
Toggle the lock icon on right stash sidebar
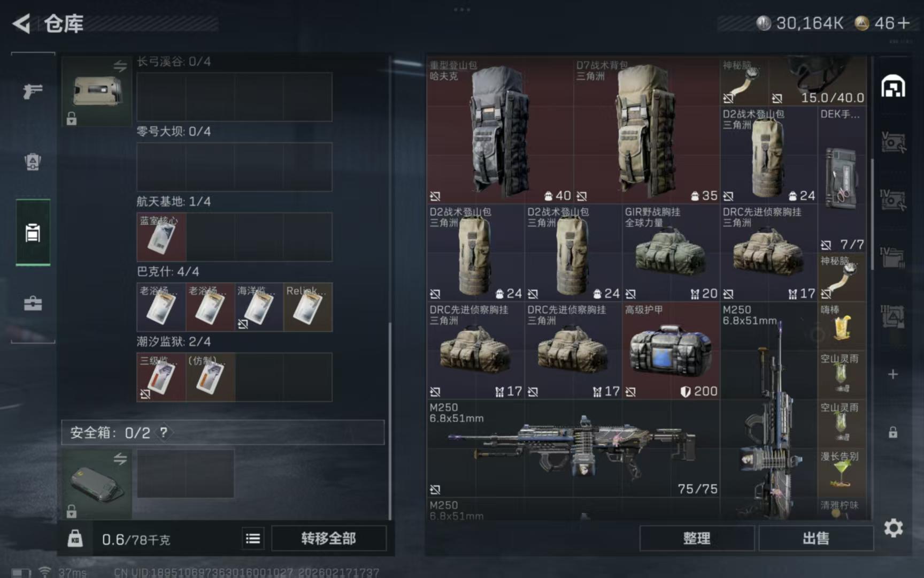(893, 432)
